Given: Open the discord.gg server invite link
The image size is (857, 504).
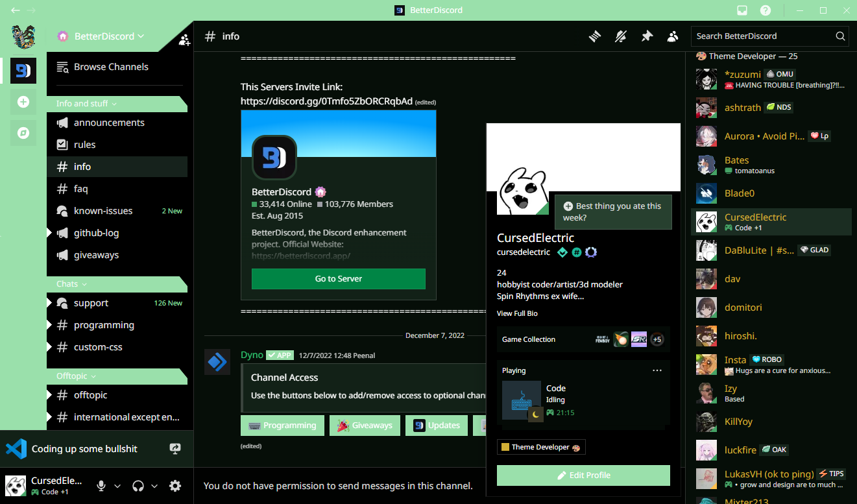Looking at the screenshot, I should (326, 101).
